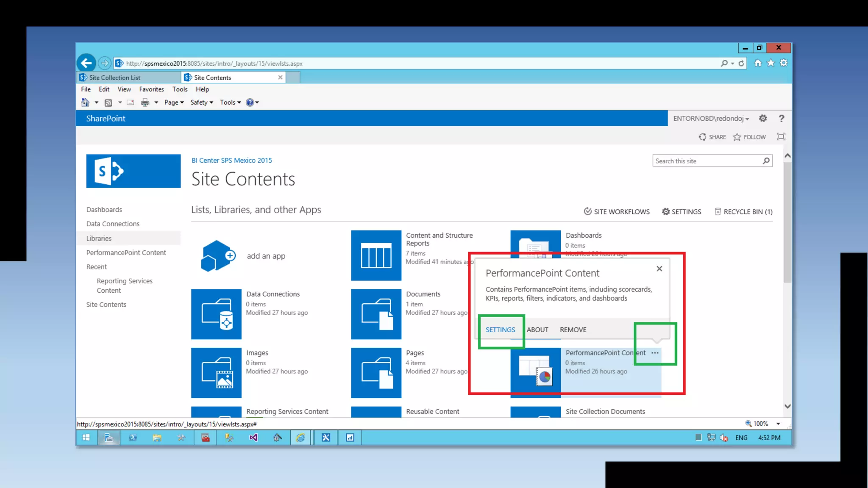Click SETTINGS in the PerformancePoint callout
The image size is (868, 488).
point(500,330)
